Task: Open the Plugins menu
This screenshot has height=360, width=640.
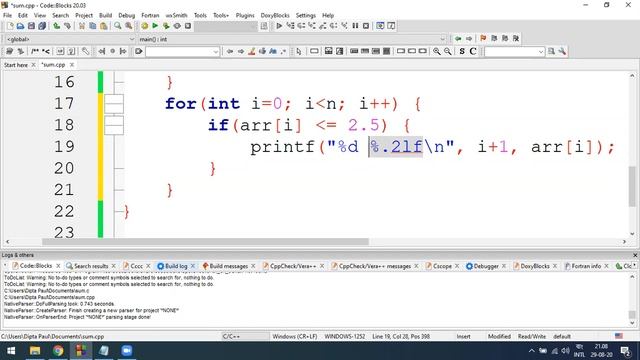Action: [245, 16]
